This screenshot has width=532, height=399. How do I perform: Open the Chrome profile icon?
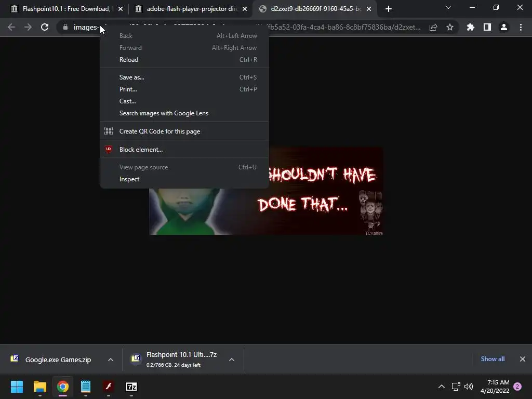coord(504,27)
